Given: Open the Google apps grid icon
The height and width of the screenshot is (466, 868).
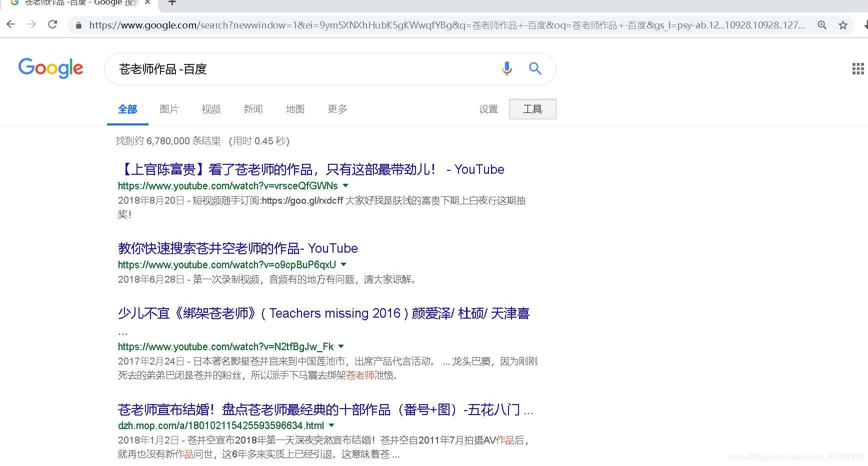Looking at the screenshot, I should [858, 68].
